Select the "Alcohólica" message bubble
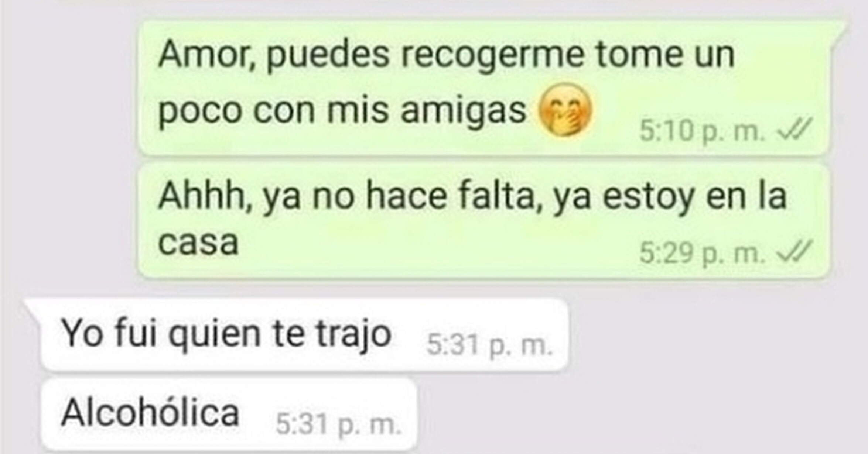This screenshot has height=454, width=868. [229, 414]
